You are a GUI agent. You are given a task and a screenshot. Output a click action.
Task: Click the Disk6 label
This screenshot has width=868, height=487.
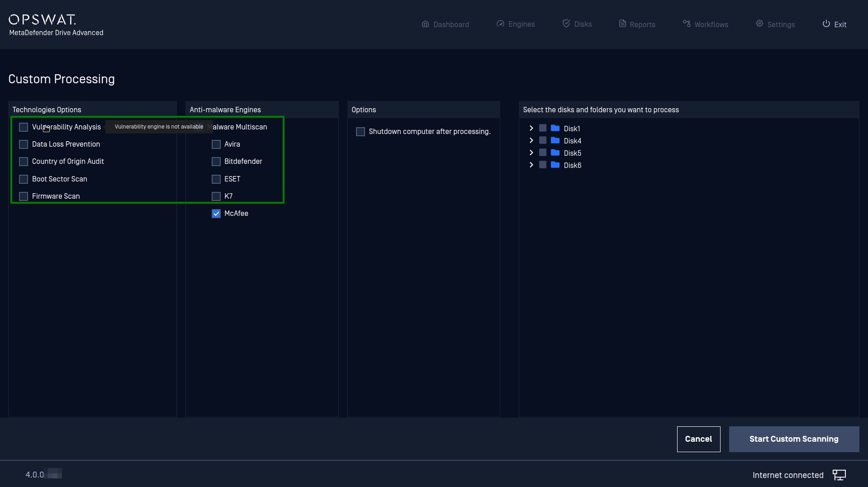pos(572,166)
